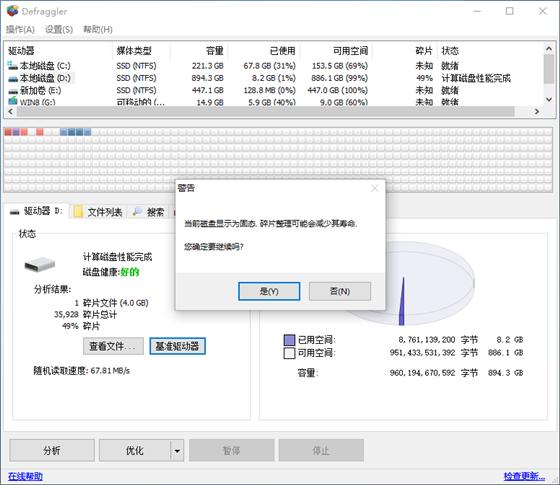
Task: Click the C: drive icon
Action: [12, 65]
